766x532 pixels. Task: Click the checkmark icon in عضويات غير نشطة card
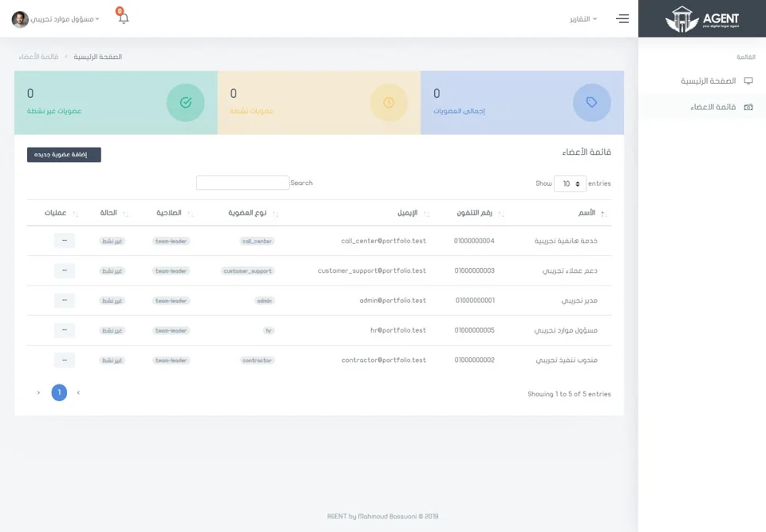186,103
